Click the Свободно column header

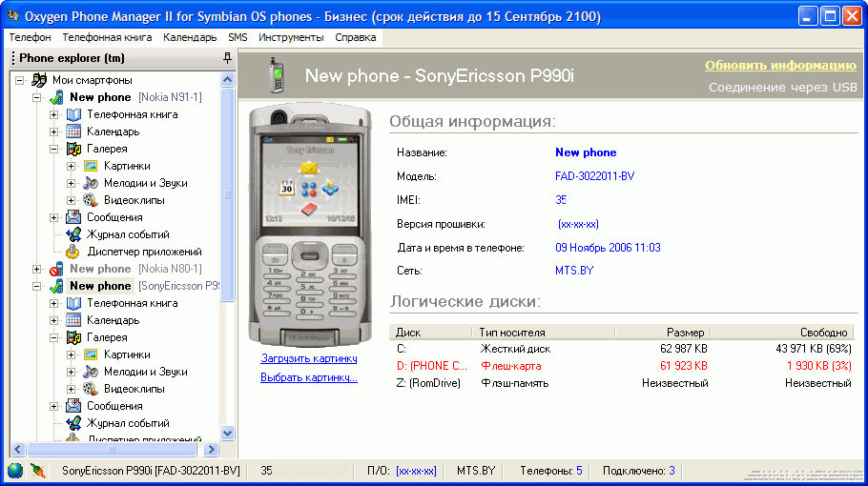click(784, 333)
